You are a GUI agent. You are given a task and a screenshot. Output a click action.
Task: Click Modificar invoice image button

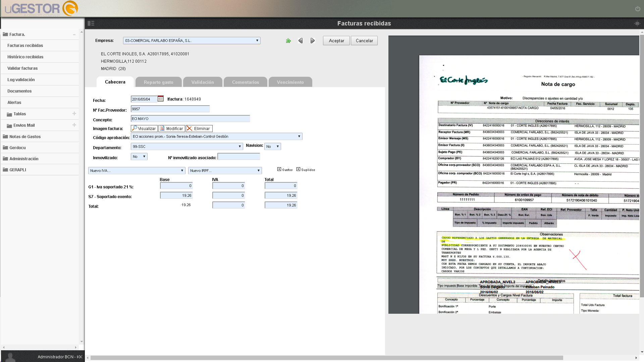coord(172,128)
